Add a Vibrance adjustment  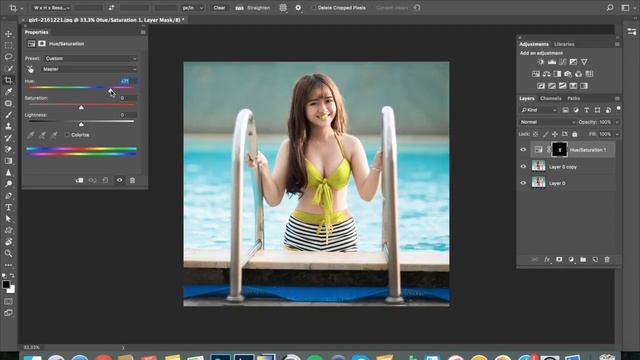coord(584,62)
